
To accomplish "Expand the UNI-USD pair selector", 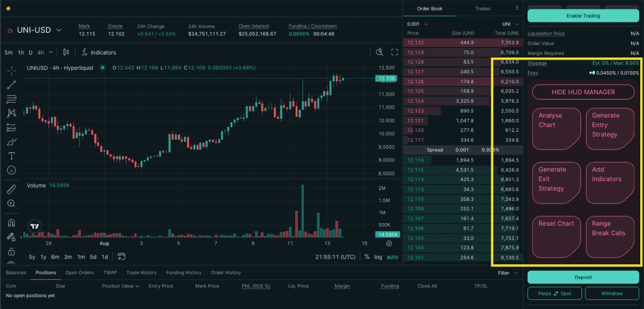I will coord(59,30).
